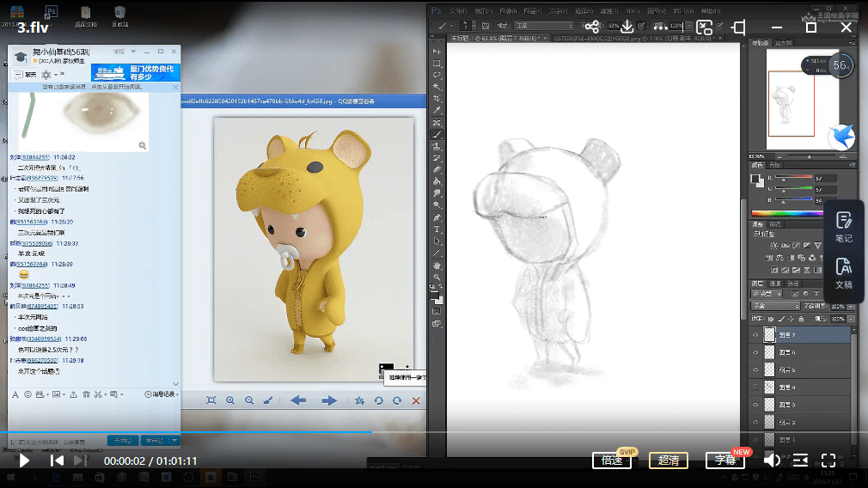Show next image in QQ image viewer
Viewport: 868px width, 488px height.
pyautogui.click(x=329, y=400)
